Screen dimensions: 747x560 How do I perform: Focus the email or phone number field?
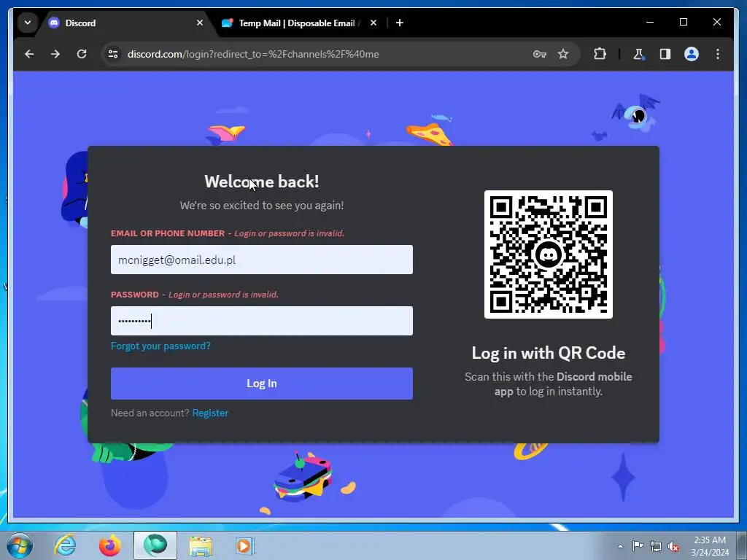pyautogui.click(x=262, y=260)
